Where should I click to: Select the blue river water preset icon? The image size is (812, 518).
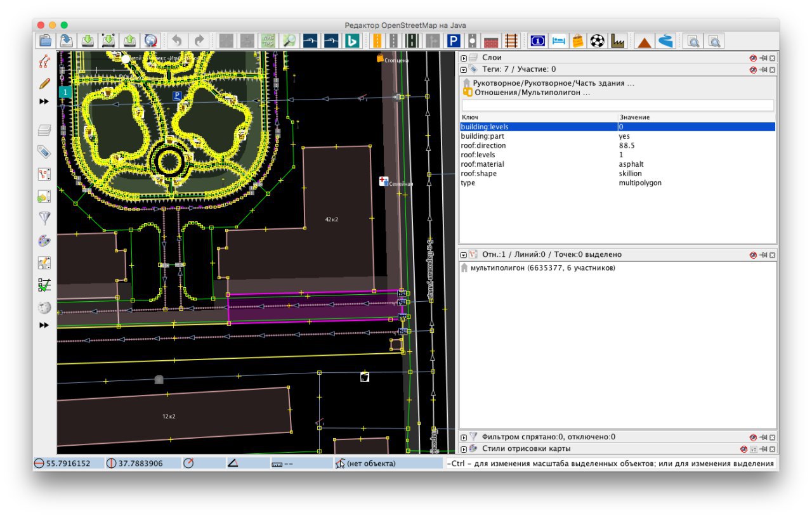point(665,41)
